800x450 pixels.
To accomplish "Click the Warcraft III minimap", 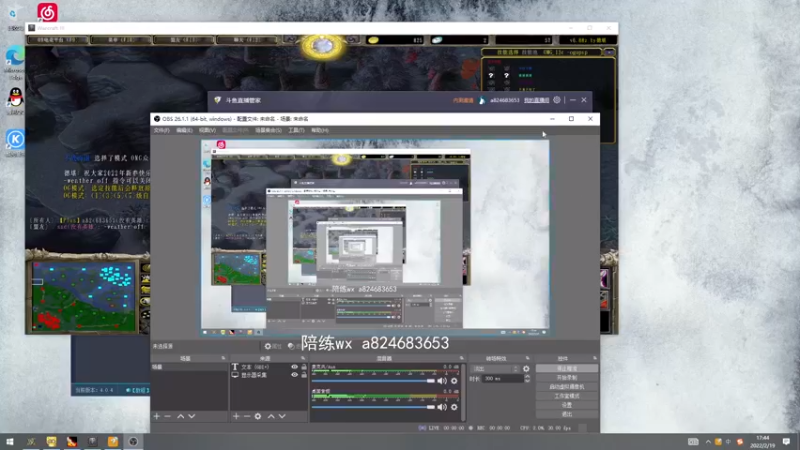I will coord(84,296).
